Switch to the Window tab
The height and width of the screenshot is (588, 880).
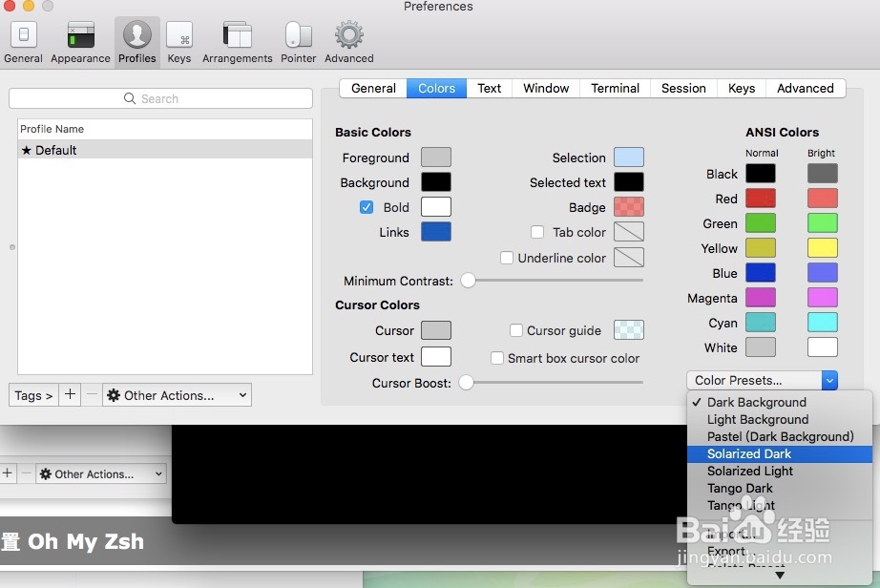[x=546, y=88]
